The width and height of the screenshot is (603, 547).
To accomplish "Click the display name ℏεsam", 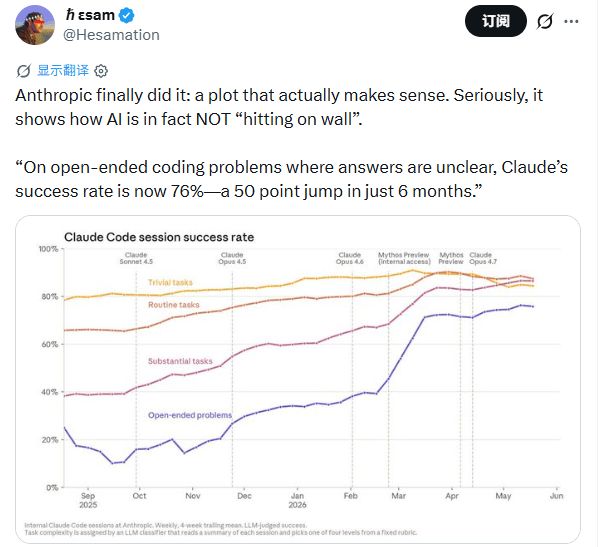I will coord(90,15).
